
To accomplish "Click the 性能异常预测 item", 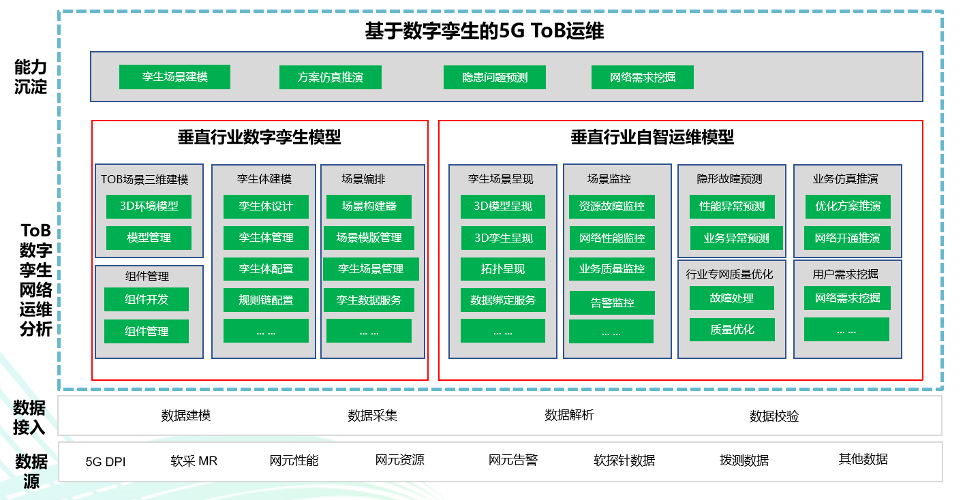I will tap(733, 206).
